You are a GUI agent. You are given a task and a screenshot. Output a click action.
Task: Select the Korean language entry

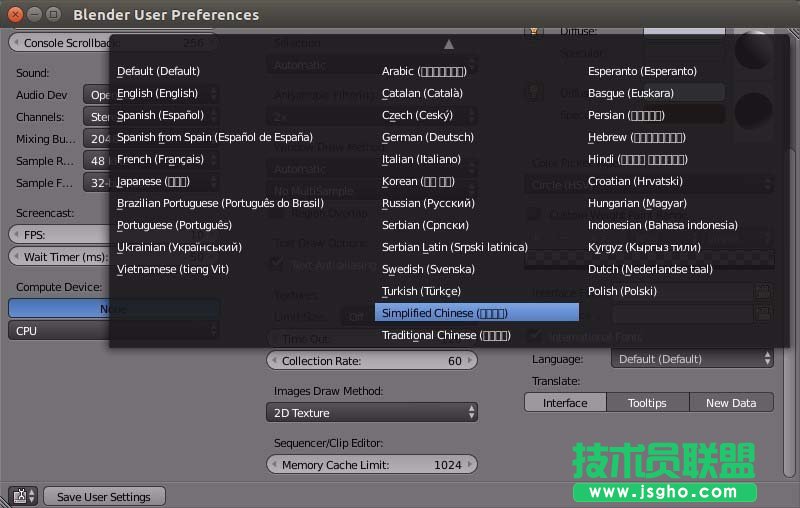(x=418, y=181)
